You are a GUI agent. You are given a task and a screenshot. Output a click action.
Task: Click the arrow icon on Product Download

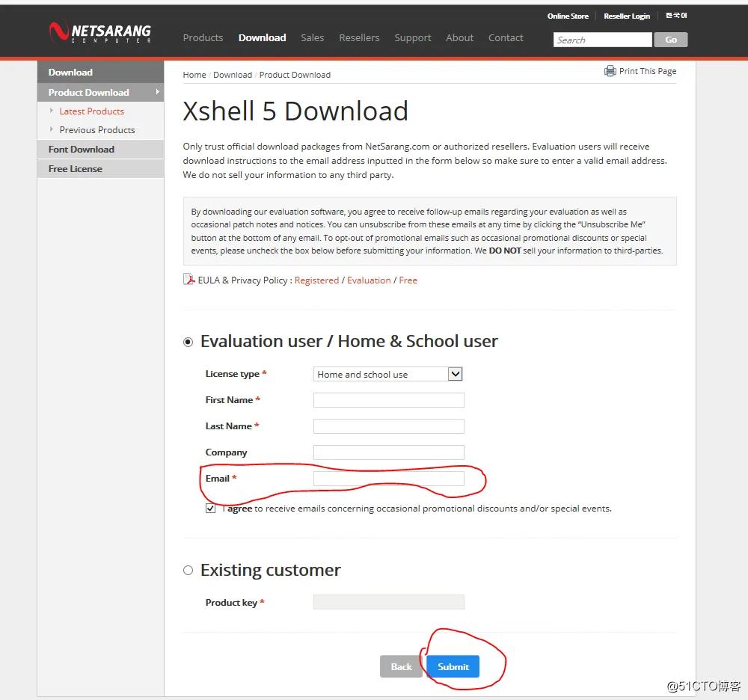[x=157, y=91]
